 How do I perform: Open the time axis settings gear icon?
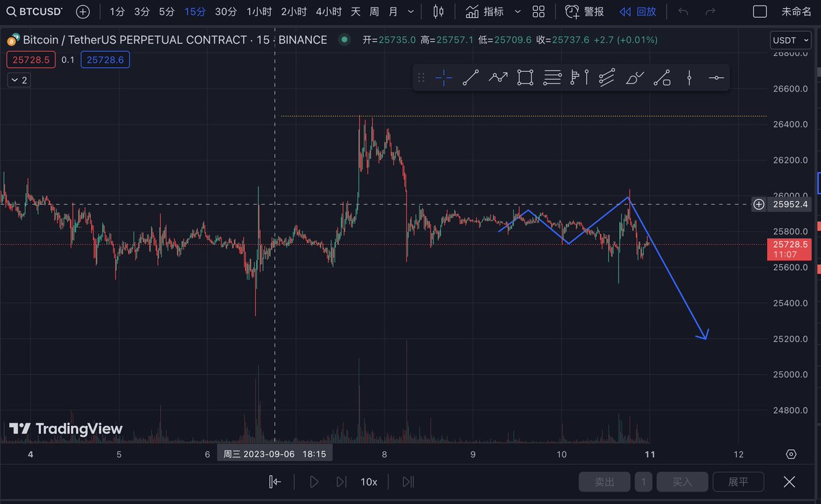(792, 454)
